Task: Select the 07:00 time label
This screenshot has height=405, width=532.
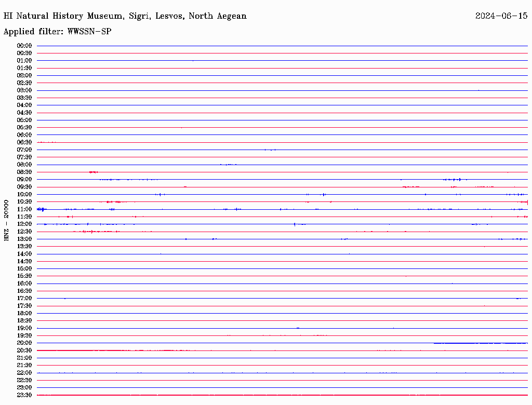Action: click(x=24, y=150)
